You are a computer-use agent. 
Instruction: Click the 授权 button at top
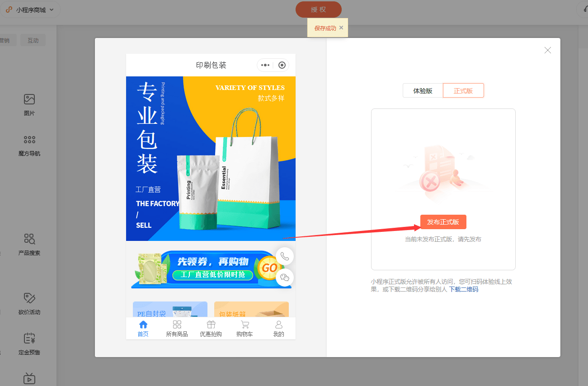pos(319,9)
